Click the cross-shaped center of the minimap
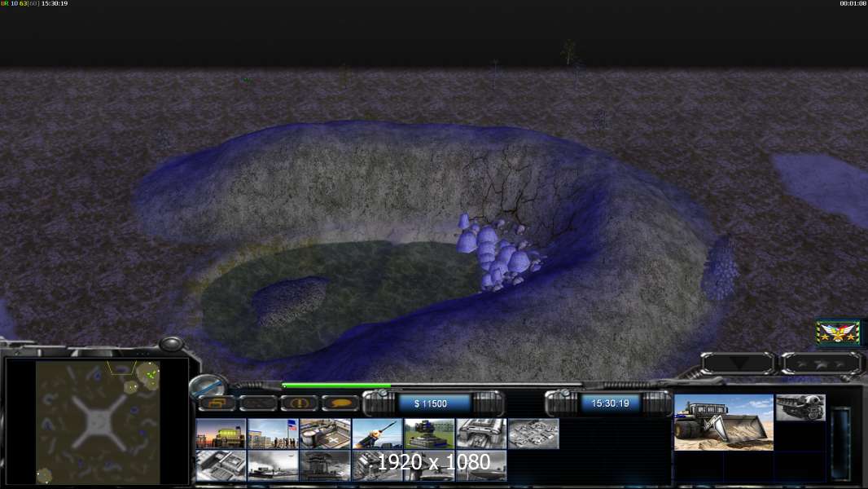 pyautogui.click(x=98, y=422)
